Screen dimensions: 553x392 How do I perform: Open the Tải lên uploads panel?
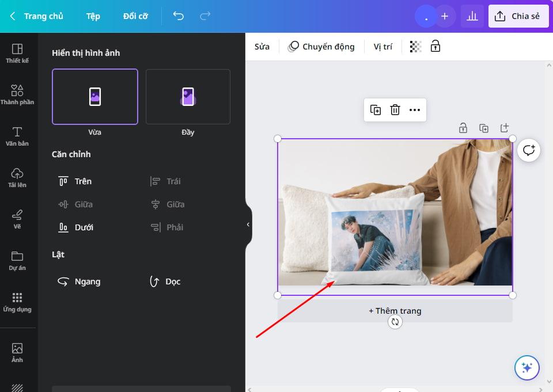[x=18, y=178]
